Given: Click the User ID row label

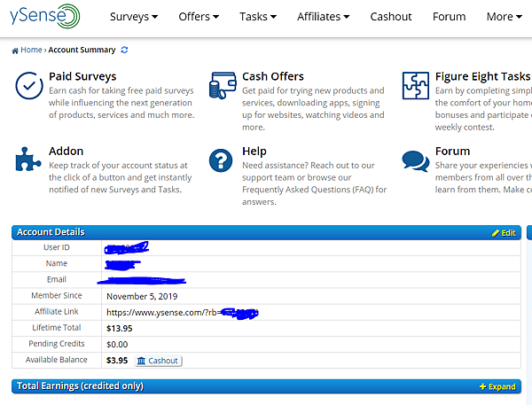Looking at the screenshot, I should click(x=57, y=247).
